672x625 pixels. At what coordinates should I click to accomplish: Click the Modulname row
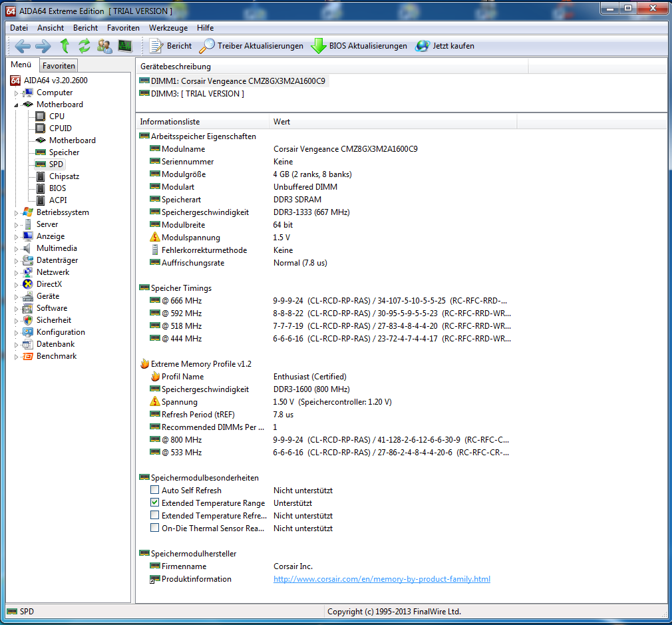click(x=328, y=148)
